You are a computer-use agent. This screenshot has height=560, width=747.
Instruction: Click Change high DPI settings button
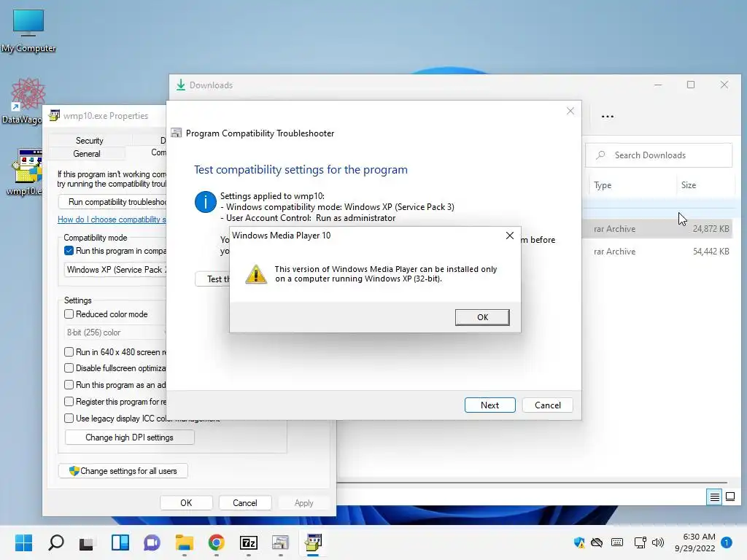point(129,437)
